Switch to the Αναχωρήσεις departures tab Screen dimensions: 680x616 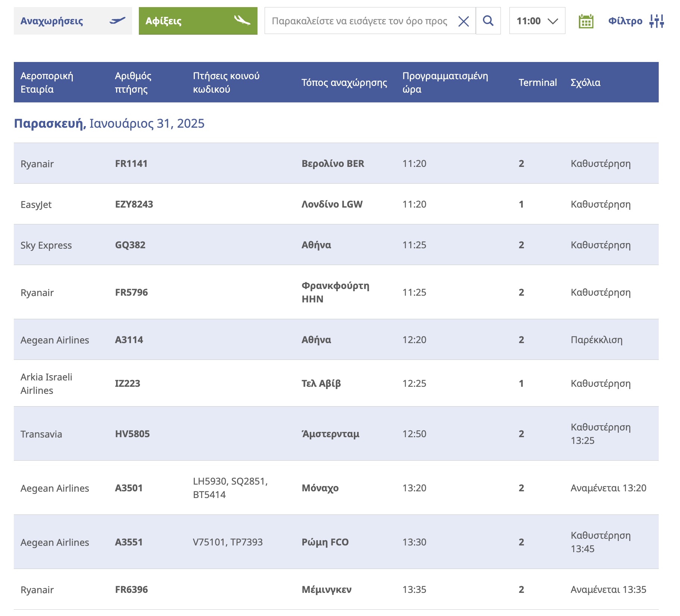coord(73,21)
